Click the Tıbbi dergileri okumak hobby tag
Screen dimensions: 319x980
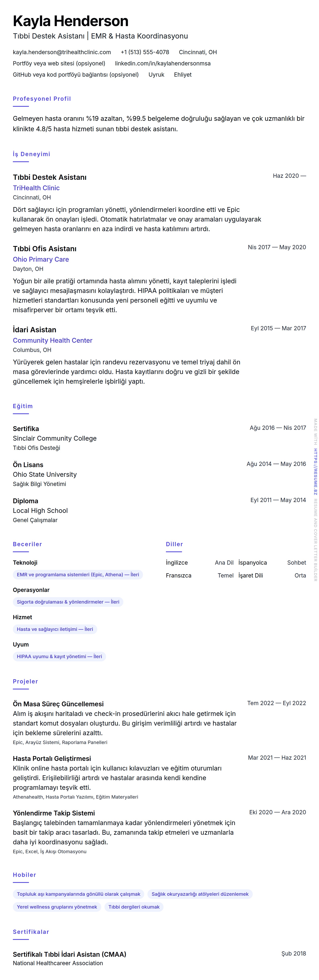tap(134, 907)
